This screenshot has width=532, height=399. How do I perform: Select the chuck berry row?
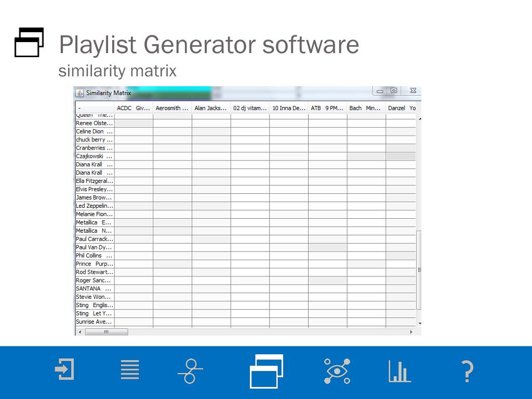pos(246,140)
